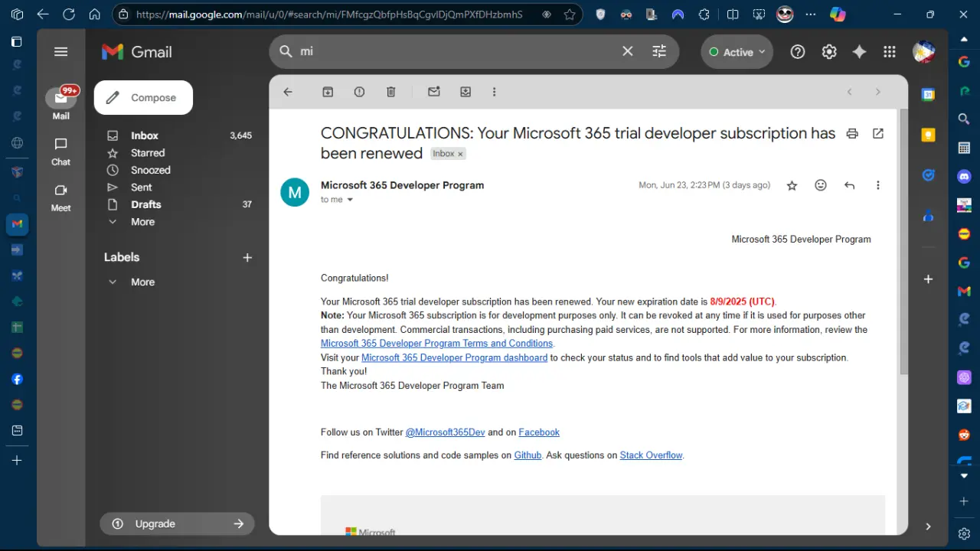Show details arrow next to 'to me'
980x551 pixels.
click(x=351, y=200)
